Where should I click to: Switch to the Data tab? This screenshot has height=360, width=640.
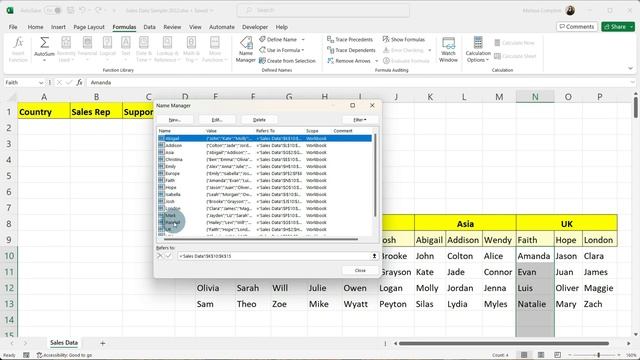pos(149,27)
